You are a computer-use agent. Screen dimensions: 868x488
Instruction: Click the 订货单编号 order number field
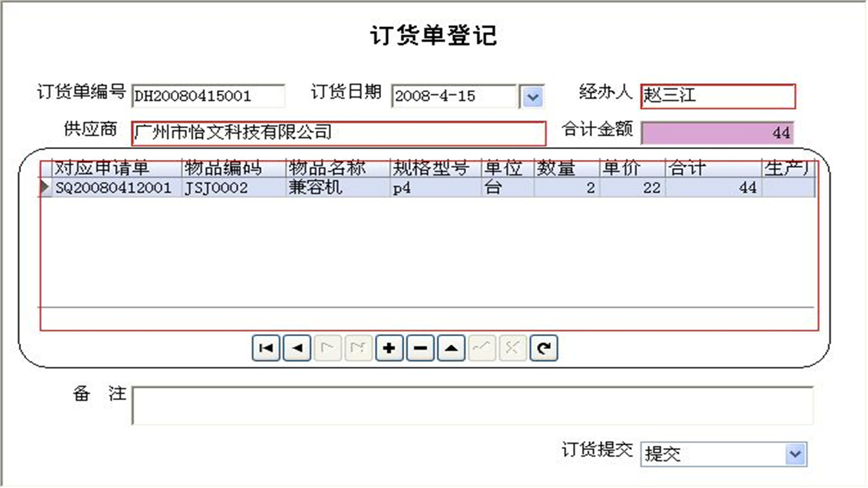point(207,96)
